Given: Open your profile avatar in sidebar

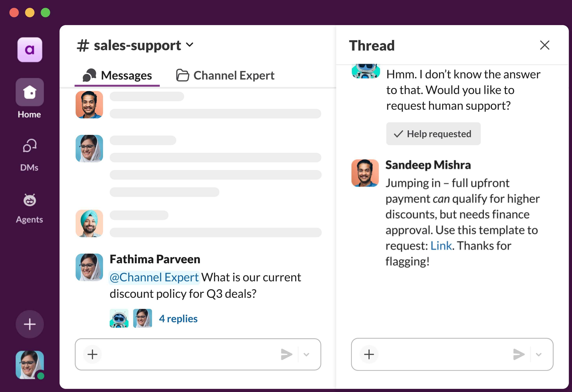Looking at the screenshot, I should pyautogui.click(x=30, y=365).
